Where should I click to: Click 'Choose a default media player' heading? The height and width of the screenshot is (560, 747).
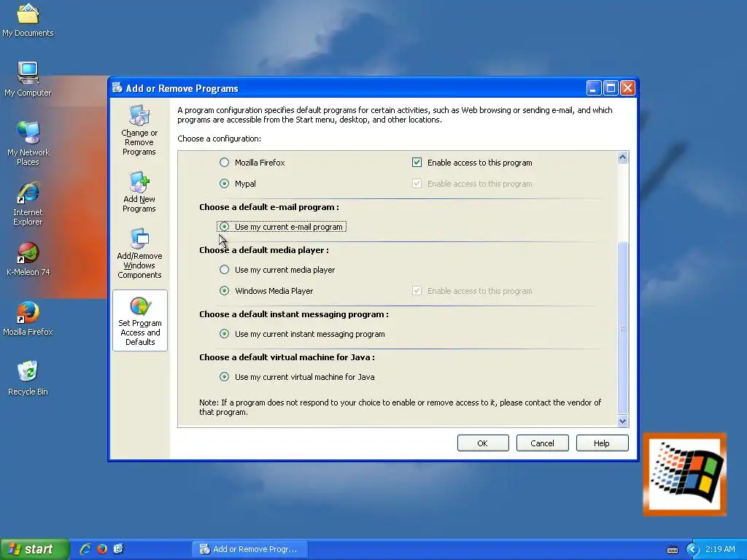[264, 250]
